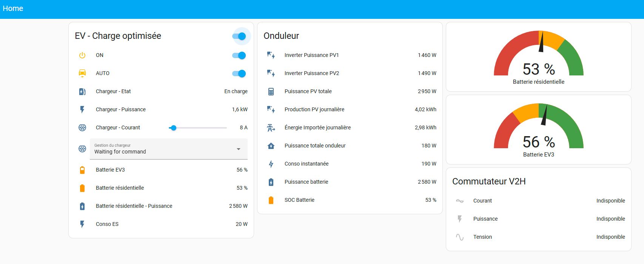Click the lightning icon for Chargeur - Puissance
Viewport: 644px width, 264px height.
click(x=82, y=110)
